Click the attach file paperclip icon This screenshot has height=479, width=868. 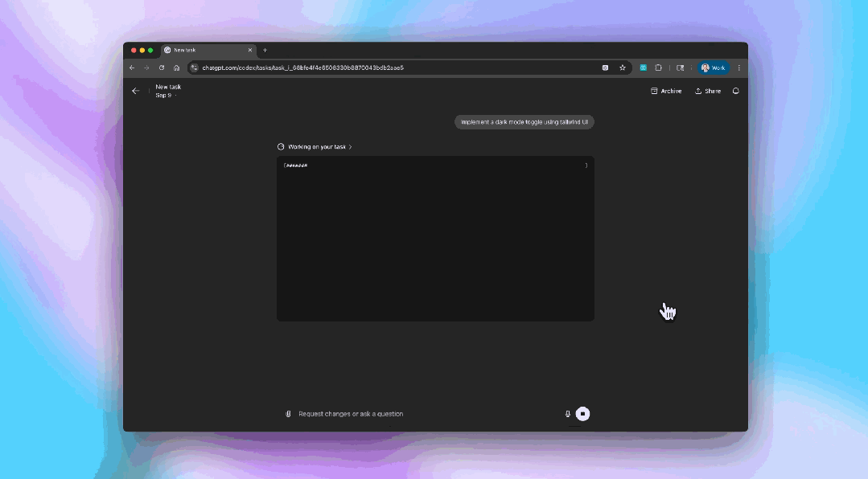288,414
